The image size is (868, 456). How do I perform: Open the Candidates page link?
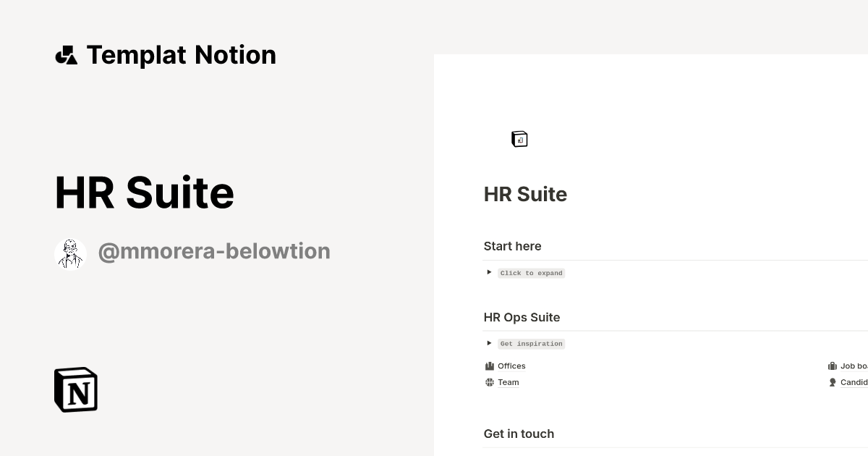point(855,382)
